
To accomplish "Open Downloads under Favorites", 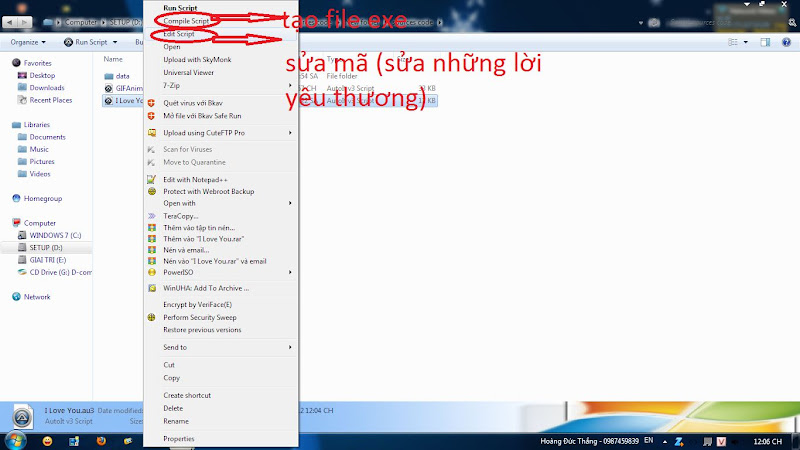I will point(47,88).
